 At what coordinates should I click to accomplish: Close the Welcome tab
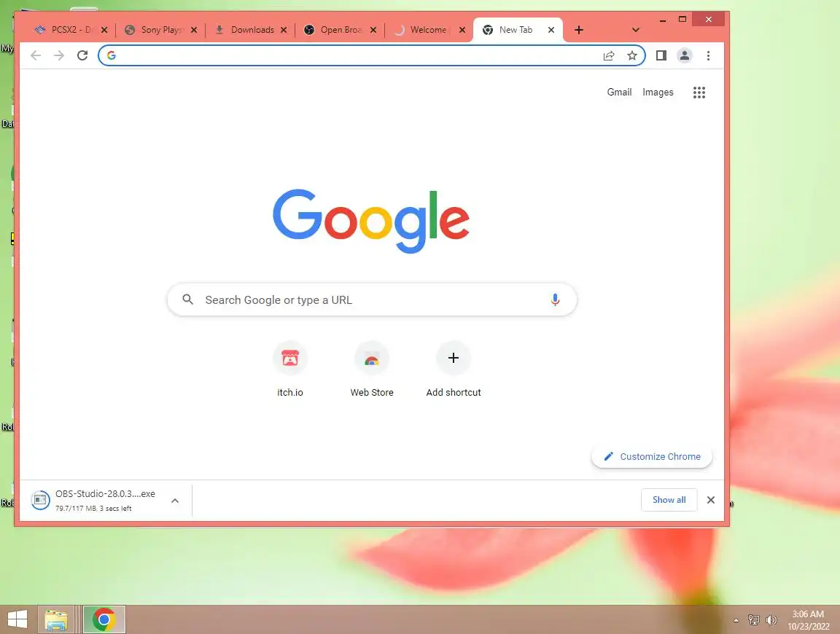(462, 30)
